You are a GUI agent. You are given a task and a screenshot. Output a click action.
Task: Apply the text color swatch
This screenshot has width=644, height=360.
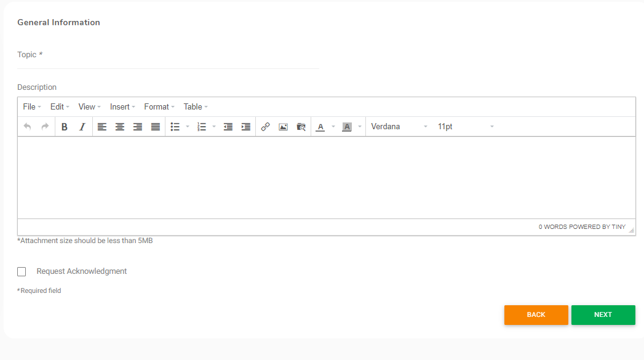[x=320, y=127]
